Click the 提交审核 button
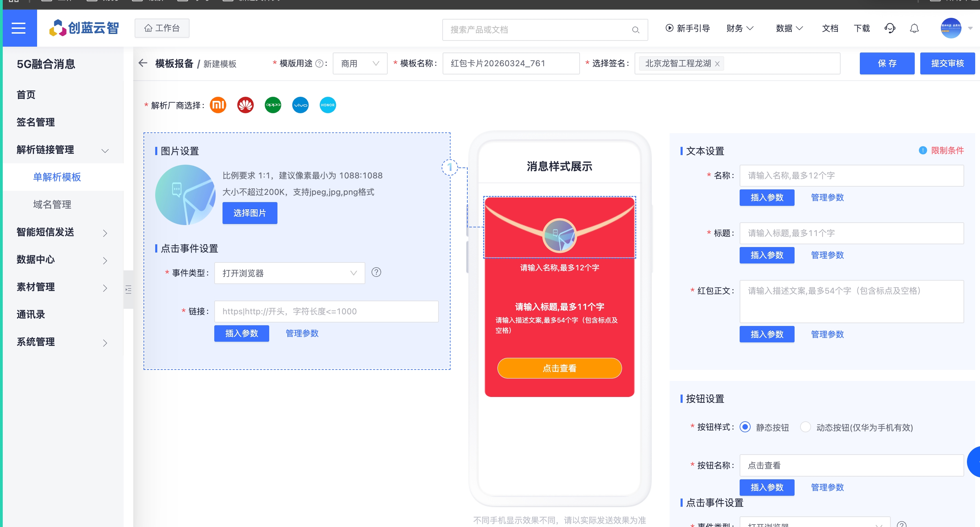This screenshot has height=527, width=980. (x=947, y=63)
